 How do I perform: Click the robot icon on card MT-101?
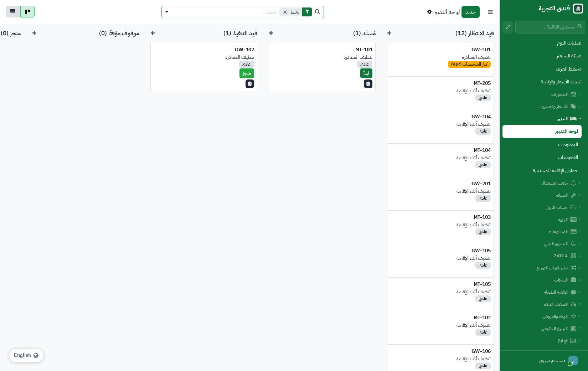click(x=368, y=84)
